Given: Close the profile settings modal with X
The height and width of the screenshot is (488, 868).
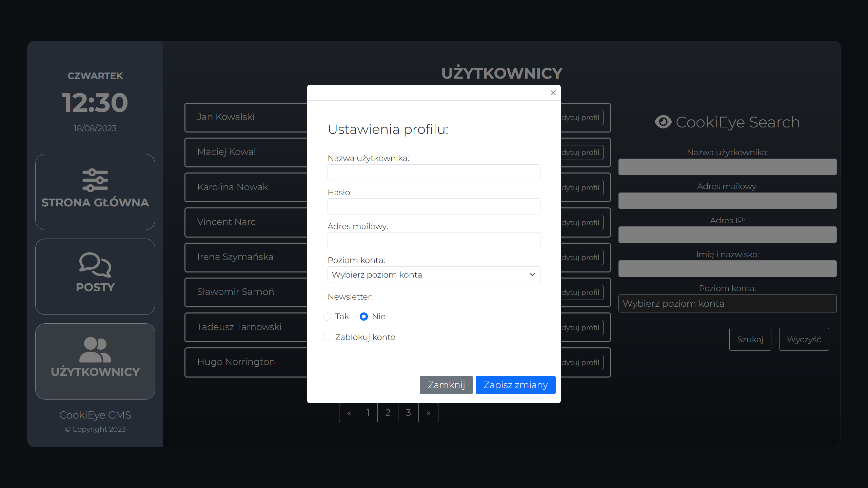Looking at the screenshot, I should coord(553,93).
